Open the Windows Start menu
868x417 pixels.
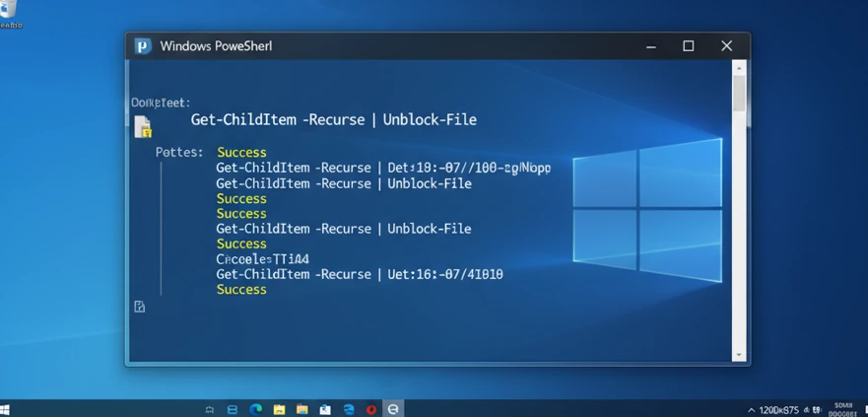click(x=4, y=410)
